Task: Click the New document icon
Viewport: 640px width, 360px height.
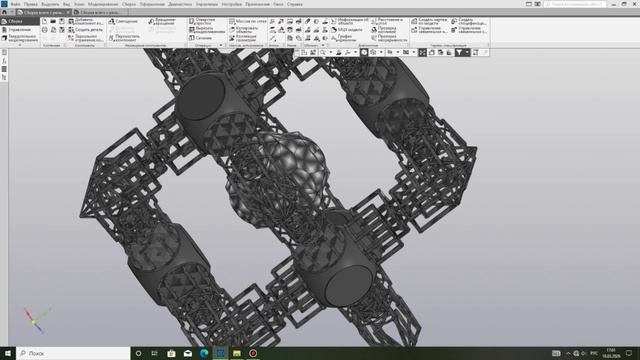Action: click(44, 21)
